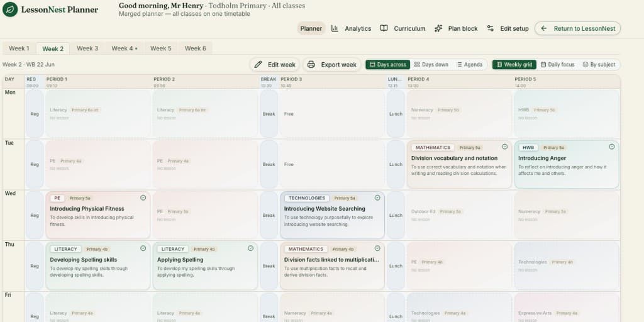Select Wednesday's empty Outdoor Ed slot

459,215
